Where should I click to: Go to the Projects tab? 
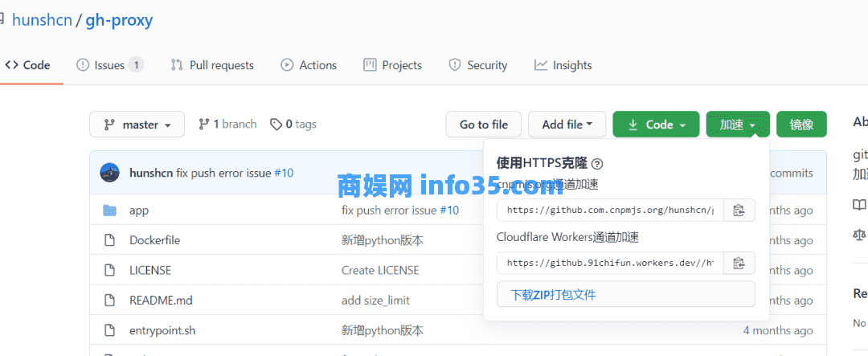[x=392, y=65]
